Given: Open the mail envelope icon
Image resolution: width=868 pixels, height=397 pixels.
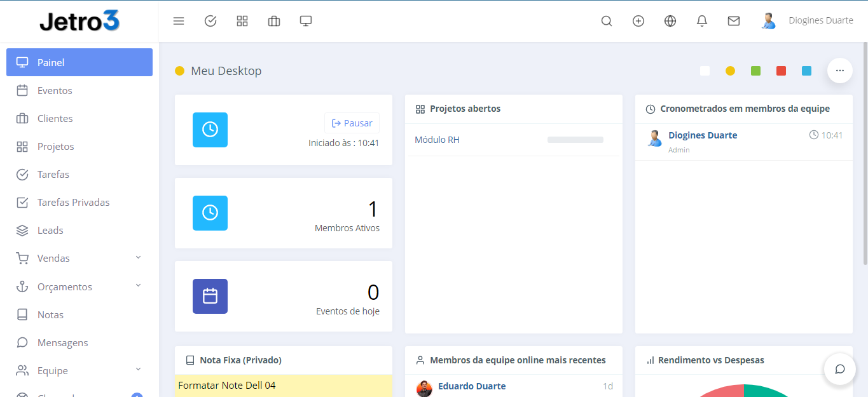Looking at the screenshot, I should coord(734,21).
